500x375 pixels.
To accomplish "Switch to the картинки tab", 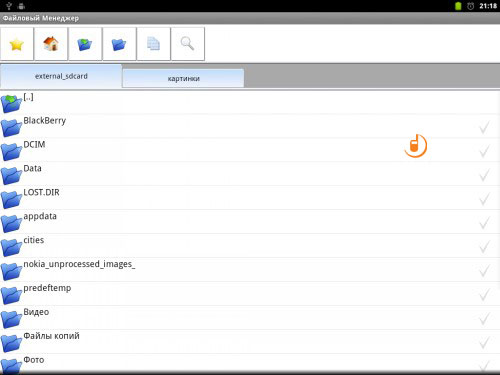I will coord(183,79).
